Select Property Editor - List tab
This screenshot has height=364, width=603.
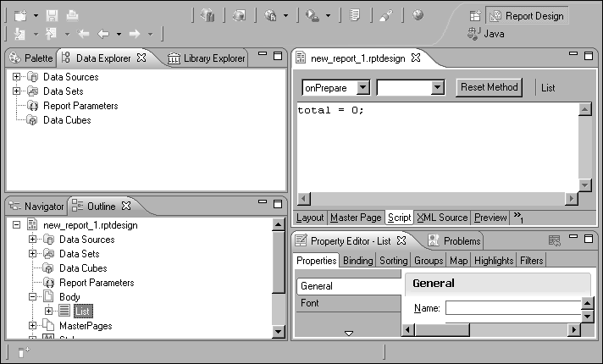(x=350, y=241)
